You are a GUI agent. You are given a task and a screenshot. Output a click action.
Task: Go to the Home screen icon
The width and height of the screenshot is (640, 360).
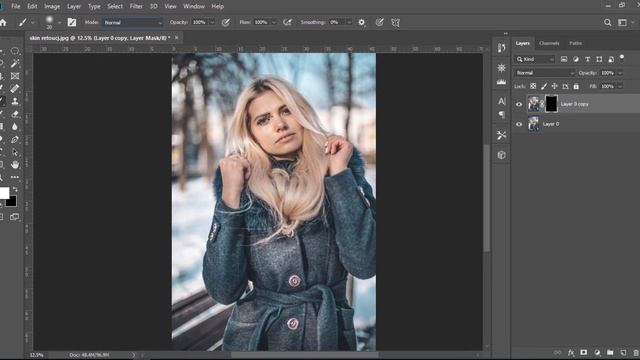pyautogui.click(x=4, y=22)
